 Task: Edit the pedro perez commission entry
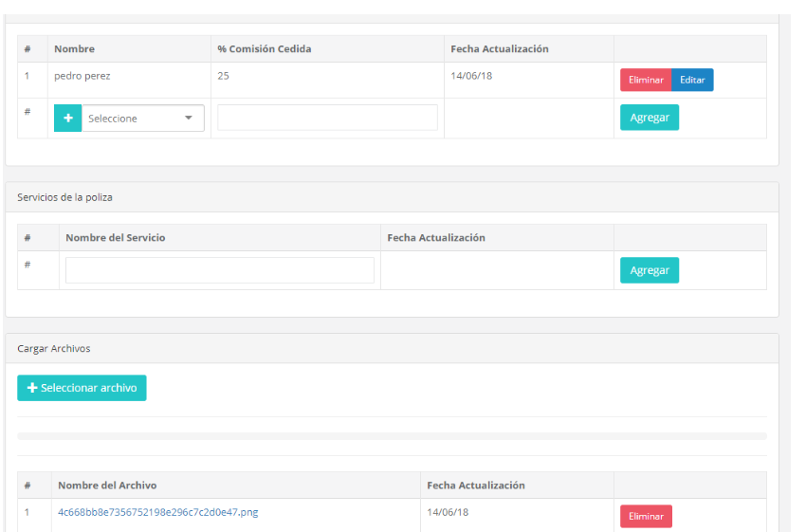[692, 81]
